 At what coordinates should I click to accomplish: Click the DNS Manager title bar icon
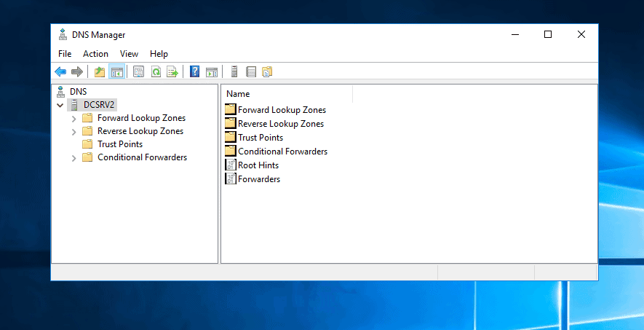point(63,34)
